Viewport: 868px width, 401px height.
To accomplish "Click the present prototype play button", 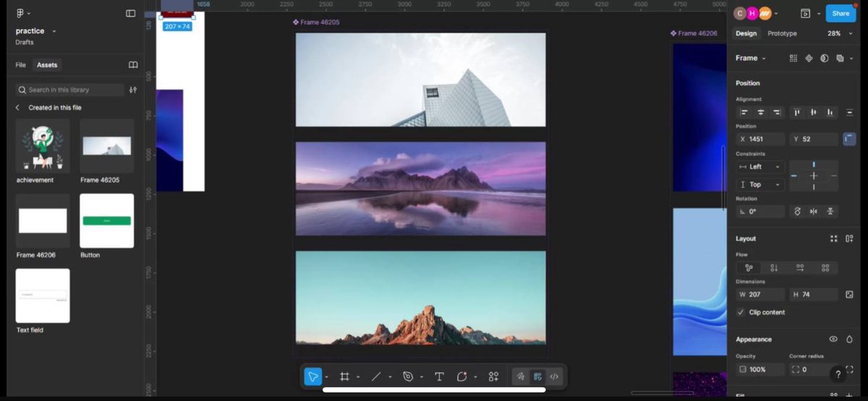I will pos(805,13).
